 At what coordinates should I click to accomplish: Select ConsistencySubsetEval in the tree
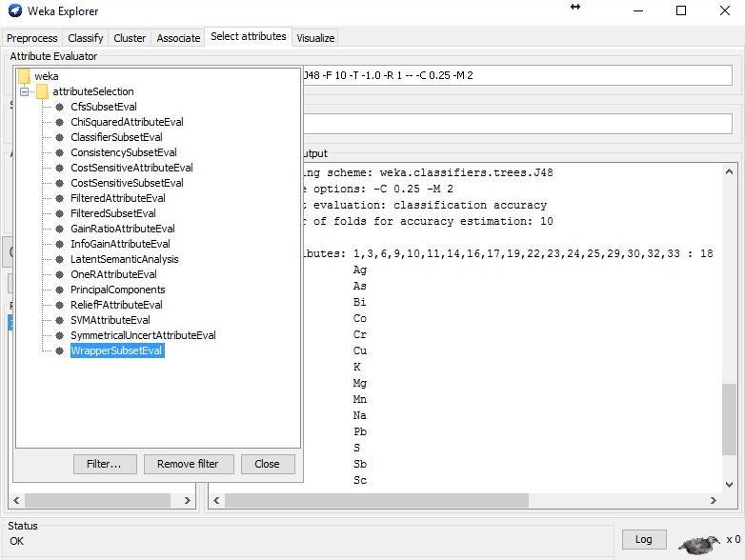[124, 152]
